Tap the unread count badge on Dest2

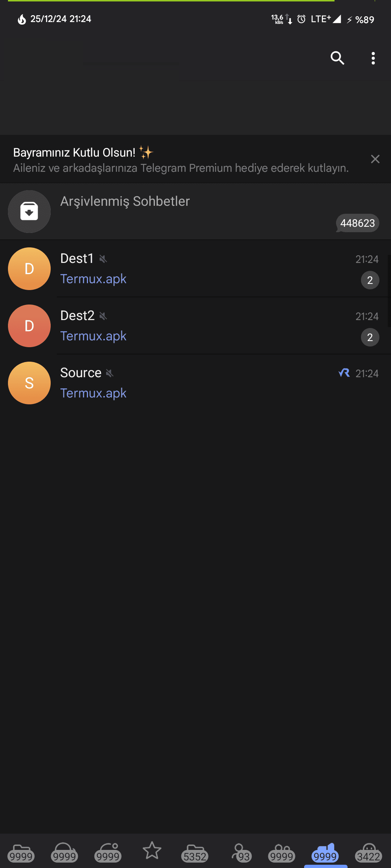tap(370, 337)
